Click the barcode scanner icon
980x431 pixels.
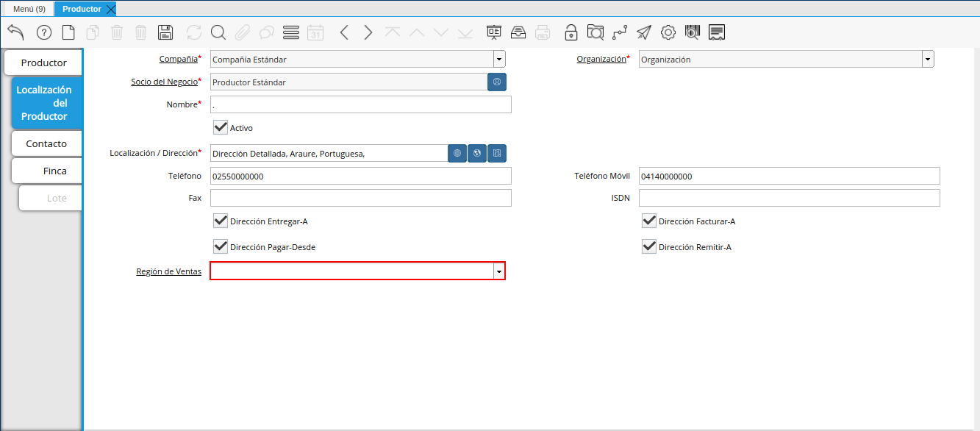click(693, 32)
